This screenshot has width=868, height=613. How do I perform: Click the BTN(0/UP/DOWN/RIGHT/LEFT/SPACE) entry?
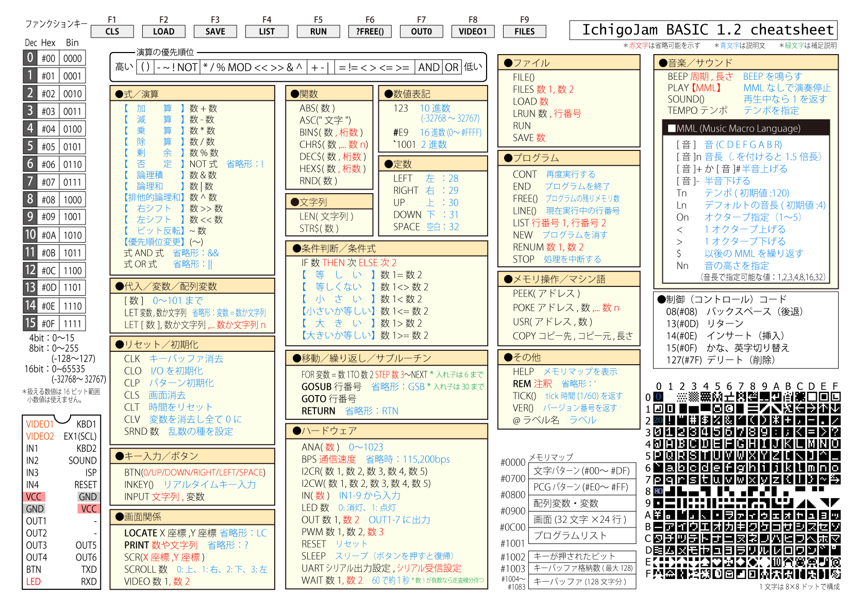point(195,472)
